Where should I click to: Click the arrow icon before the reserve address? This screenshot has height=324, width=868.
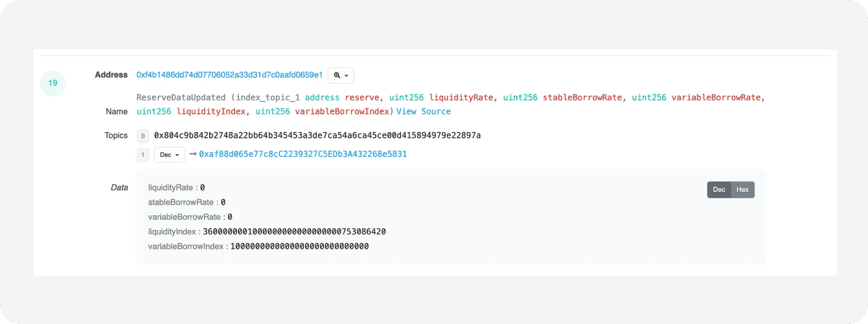point(192,154)
